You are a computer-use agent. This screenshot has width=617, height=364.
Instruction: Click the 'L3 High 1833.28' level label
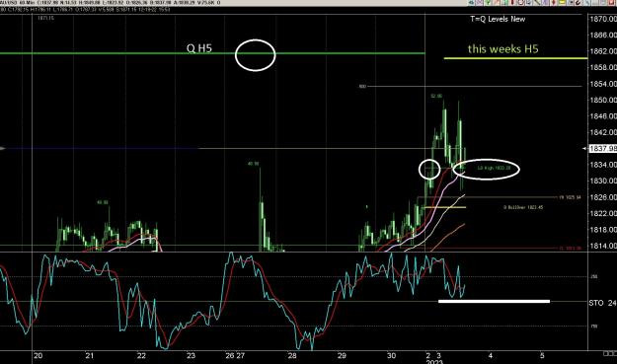(494, 169)
